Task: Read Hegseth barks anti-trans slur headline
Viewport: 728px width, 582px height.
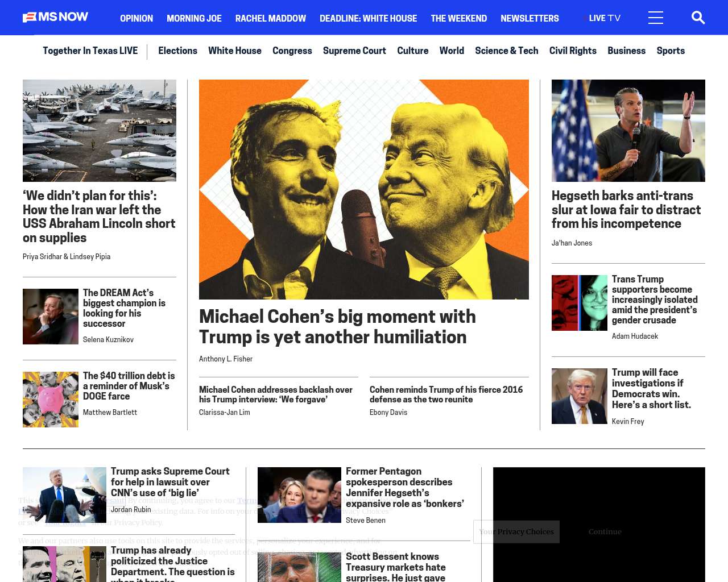Action: [626, 210]
